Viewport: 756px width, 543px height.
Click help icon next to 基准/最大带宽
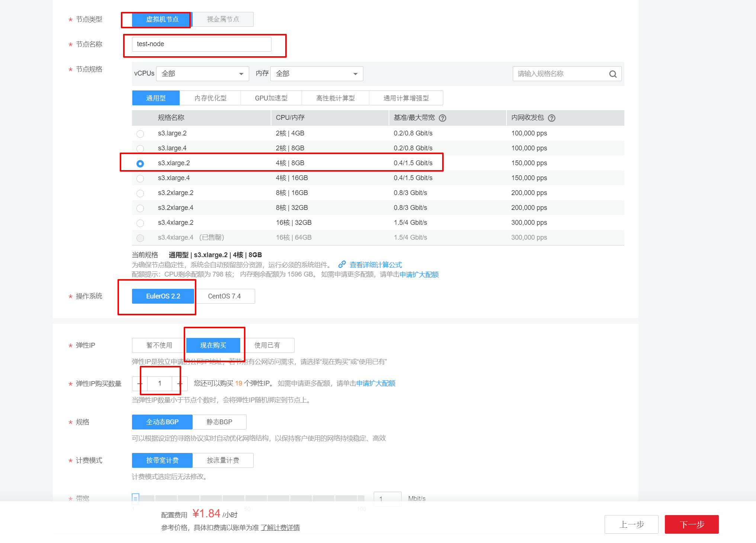pyautogui.click(x=443, y=118)
